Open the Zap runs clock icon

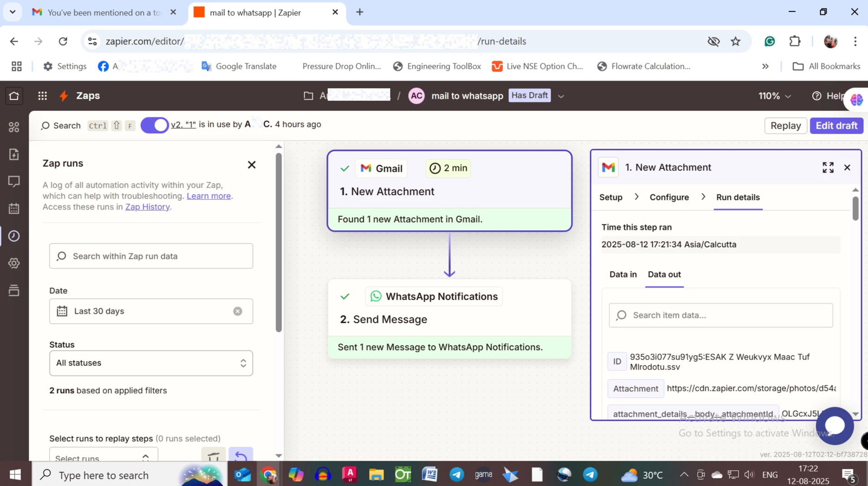[x=14, y=236]
